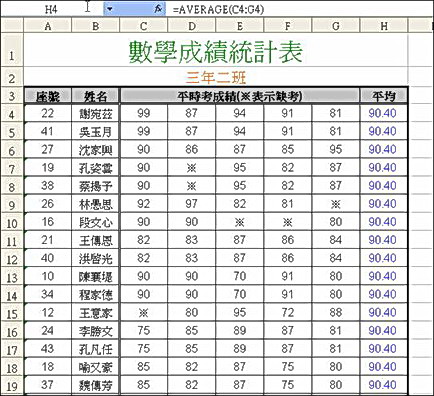Select the cell with 97 in row 9
This screenshot has height=396, width=434.
pos(192,204)
